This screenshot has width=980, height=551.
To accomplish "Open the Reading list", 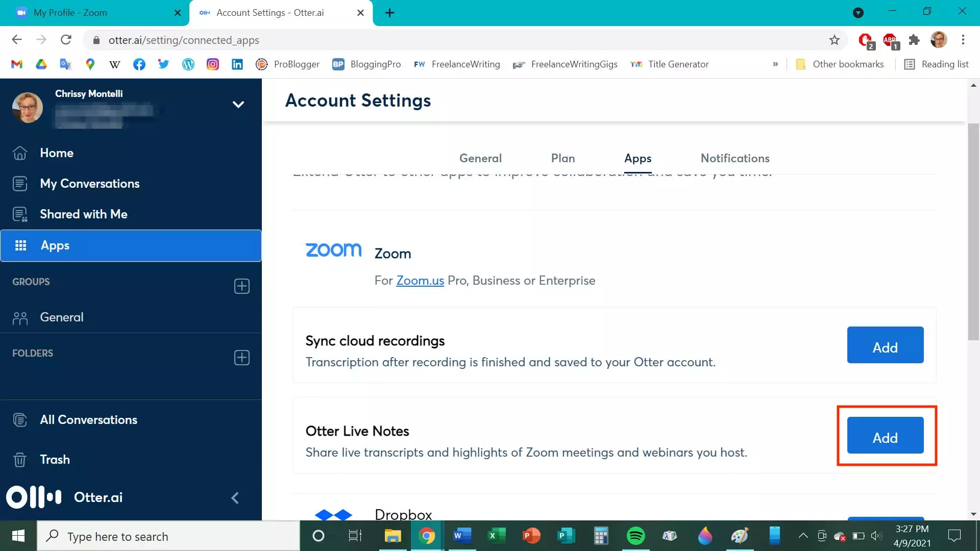I will [937, 64].
